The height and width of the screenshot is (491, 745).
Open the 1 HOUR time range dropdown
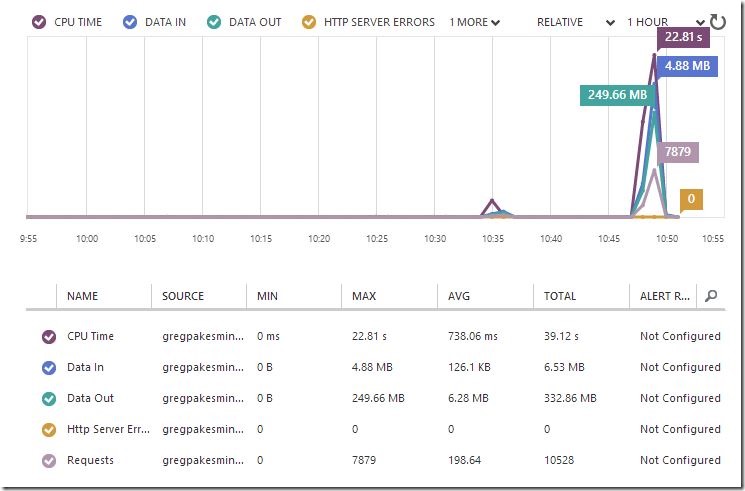(665, 22)
